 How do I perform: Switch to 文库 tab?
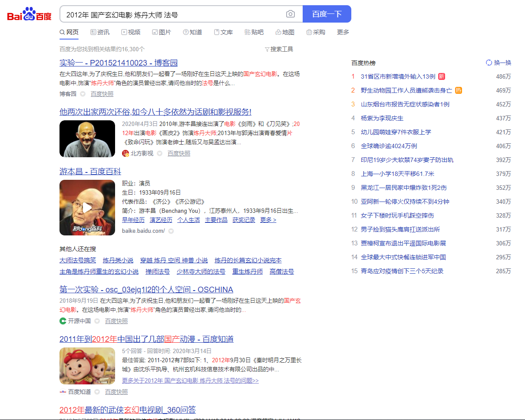(223, 32)
